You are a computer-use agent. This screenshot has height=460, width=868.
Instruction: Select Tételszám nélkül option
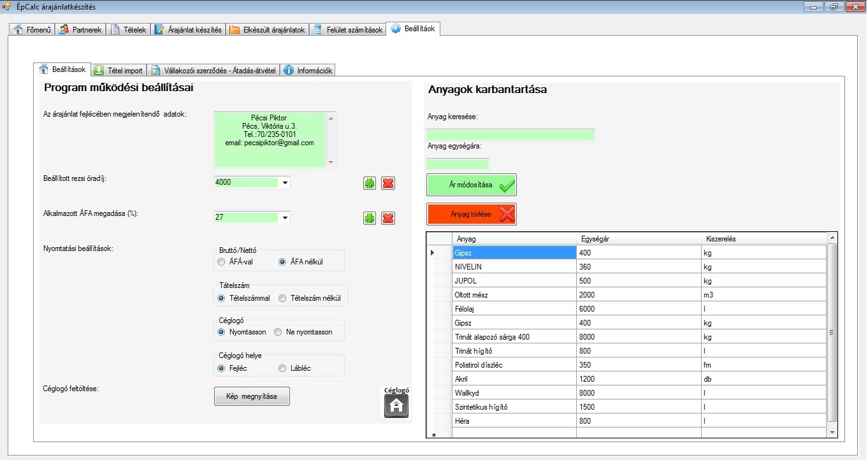tap(282, 298)
